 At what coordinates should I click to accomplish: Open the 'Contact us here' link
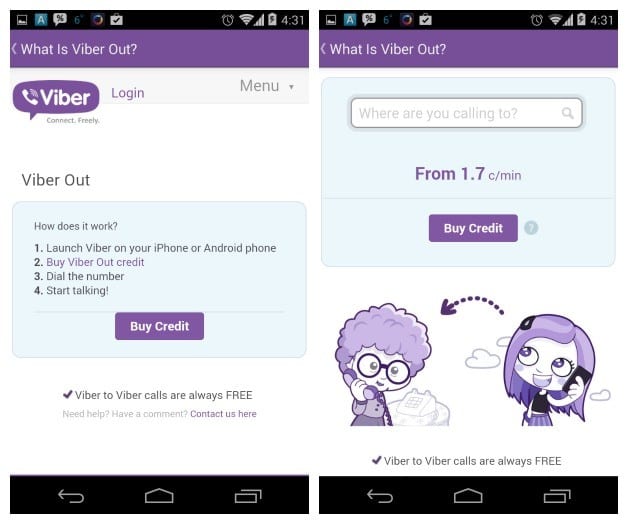point(223,414)
